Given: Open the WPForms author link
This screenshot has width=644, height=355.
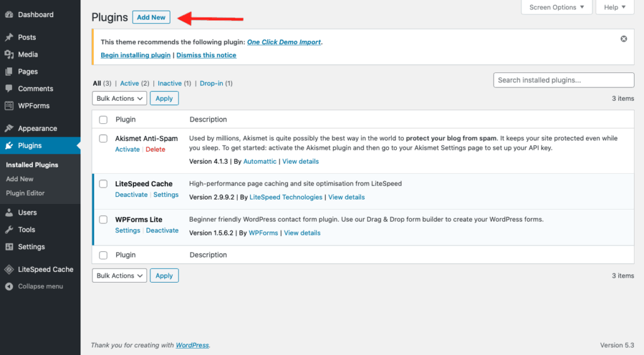Looking at the screenshot, I should coord(264,233).
